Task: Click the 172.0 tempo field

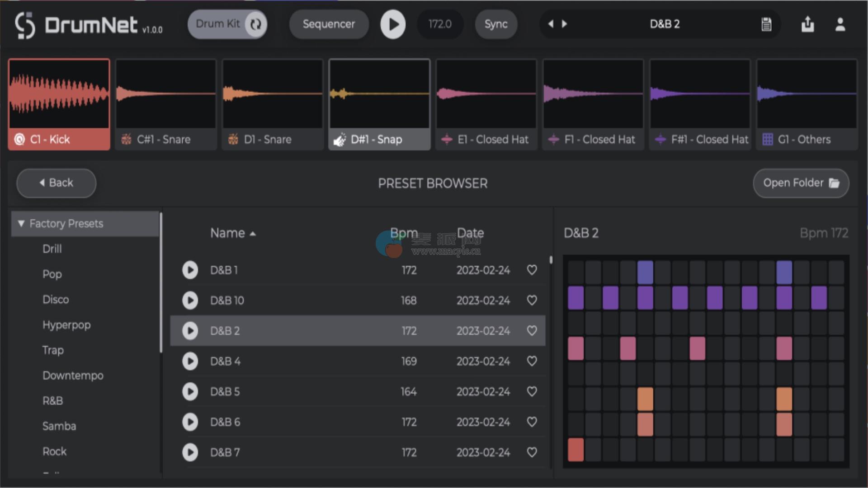Action: [x=439, y=24]
